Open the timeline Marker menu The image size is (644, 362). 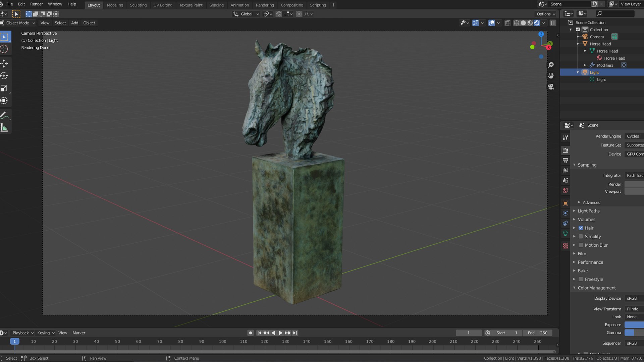click(x=79, y=333)
